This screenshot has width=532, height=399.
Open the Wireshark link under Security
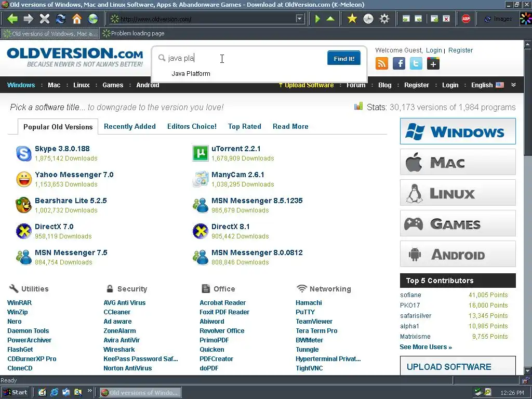tap(119, 350)
